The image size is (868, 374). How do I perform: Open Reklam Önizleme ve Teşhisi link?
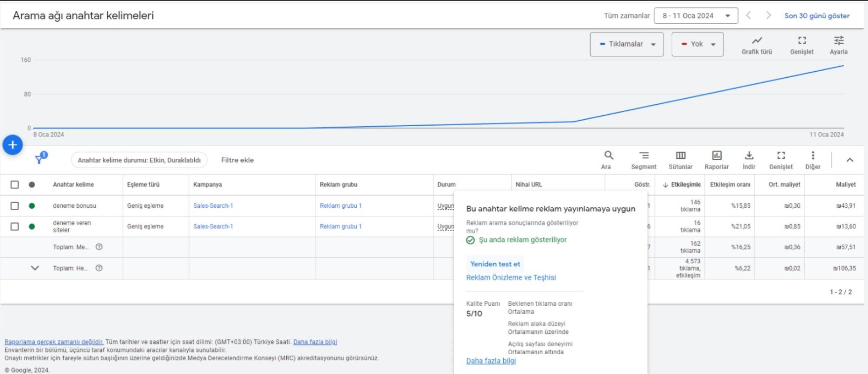coord(511,278)
